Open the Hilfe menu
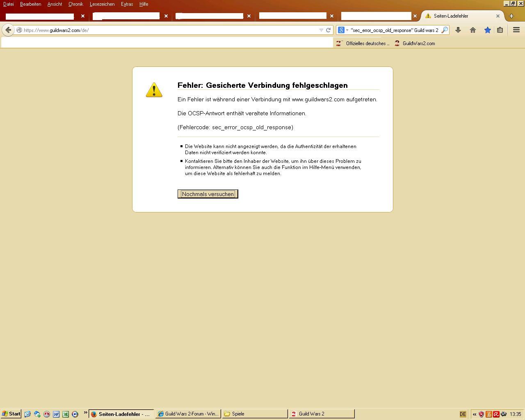The width and height of the screenshot is (525, 420). click(x=144, y=4)
